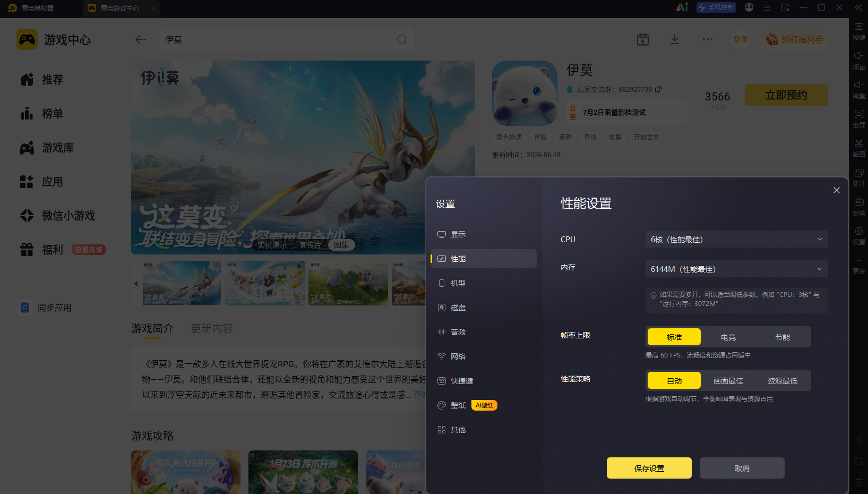Open the reservation calendar icon
Image resolution: width=868 pixels, height=494 pixels.
click(643, 39)
